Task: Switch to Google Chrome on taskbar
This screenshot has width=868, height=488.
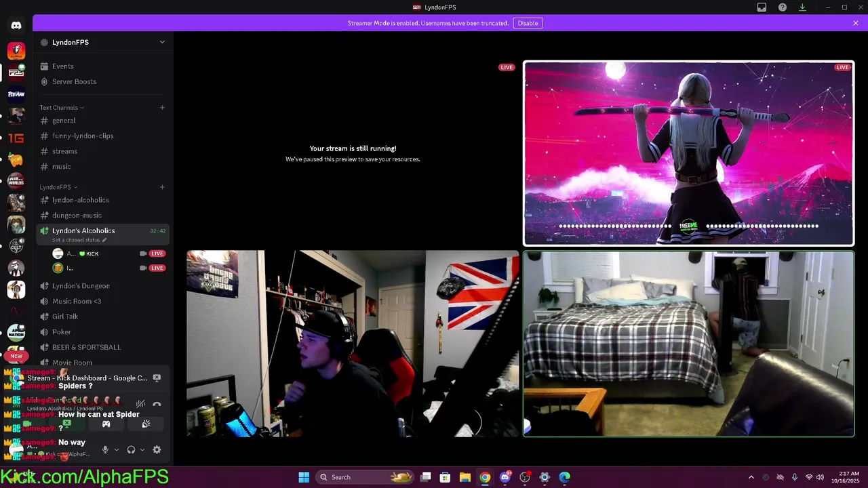Action: [485, 477]
